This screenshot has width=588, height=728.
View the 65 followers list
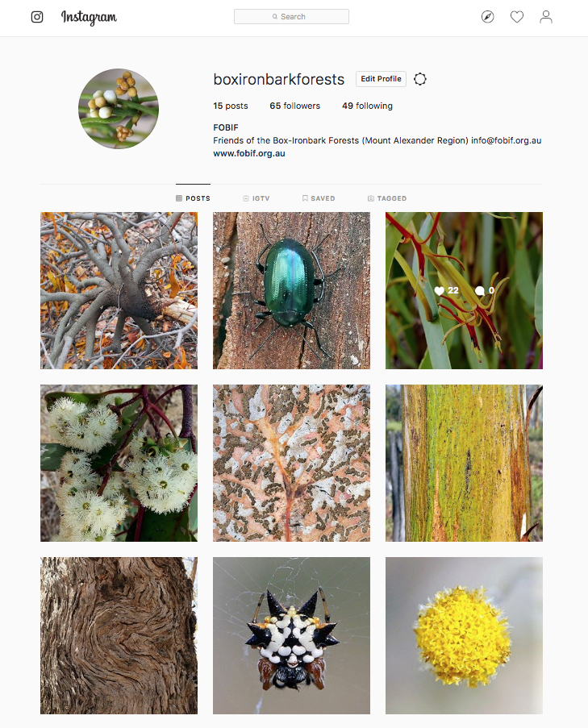[x=295, y=106]
